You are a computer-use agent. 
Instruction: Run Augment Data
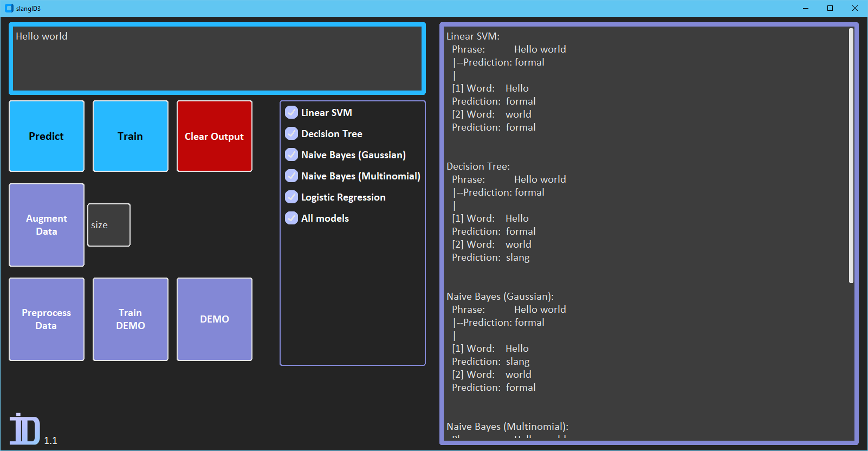point(47,225)
